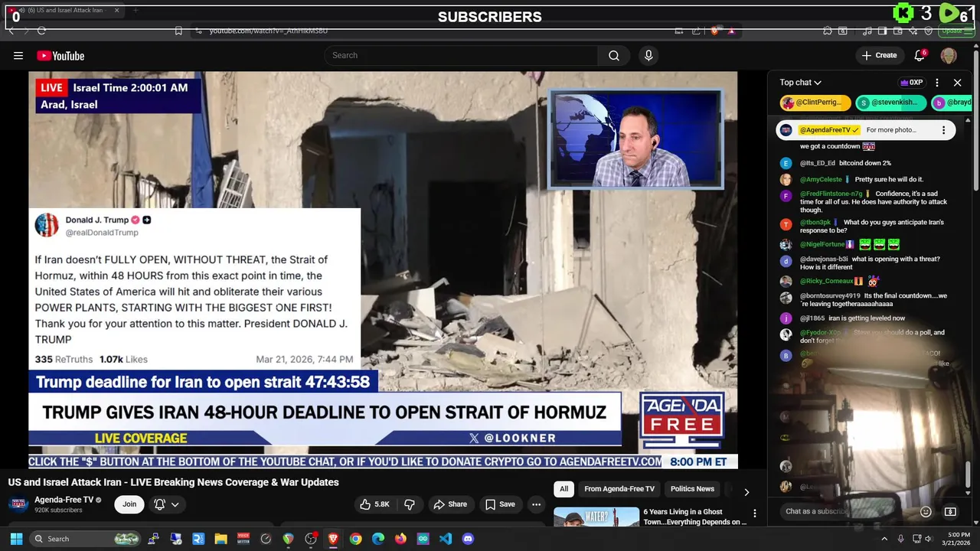Click the live video player

point(383,269)
